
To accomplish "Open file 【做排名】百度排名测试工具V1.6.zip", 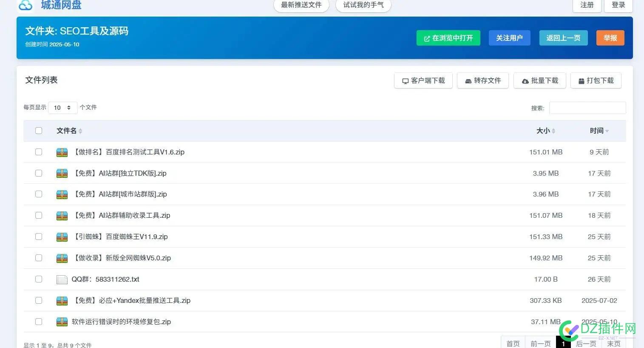I will (128, 152).
